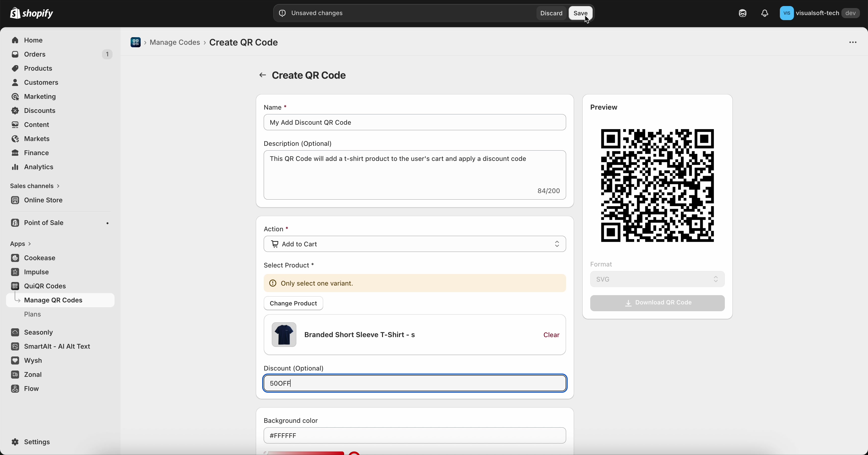Open the SVG Format dropdown
Image resolution: width=868 pixels, height=455 pixels.
pos(657,279)
